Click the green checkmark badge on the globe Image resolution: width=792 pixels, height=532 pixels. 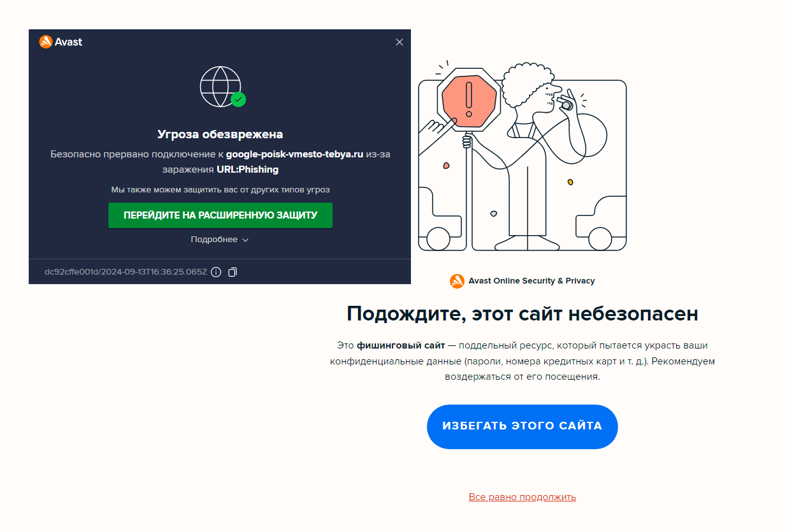tap(238, 99)
